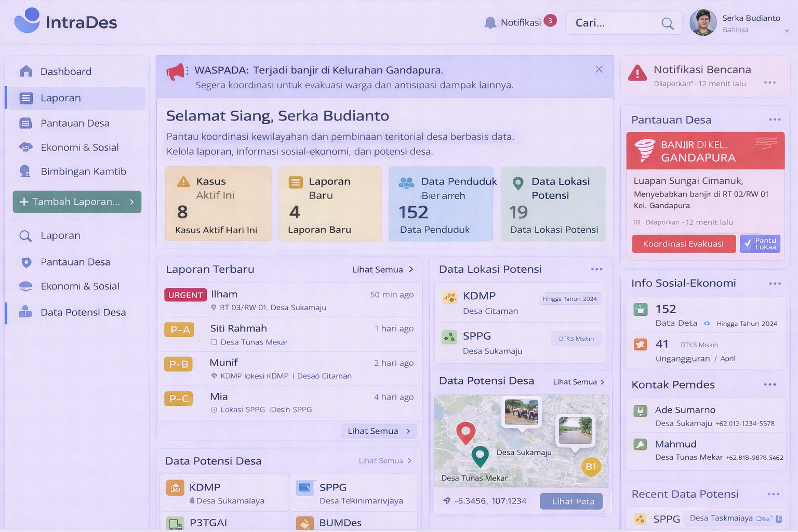798x532 pixels.
Task: Toggle the Pantu Lokaa checkbox
Action: 748,244
